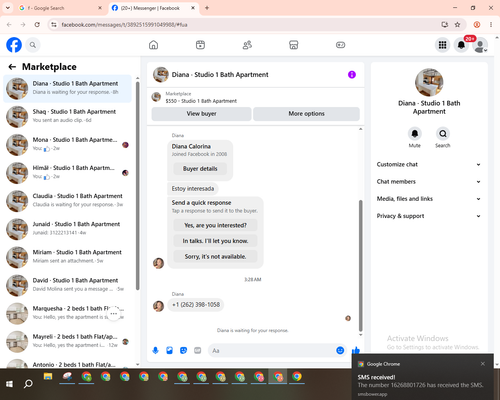500x400 pixels.
Task: Bookmark this page with star icon
Action: (x=457, y=24)
